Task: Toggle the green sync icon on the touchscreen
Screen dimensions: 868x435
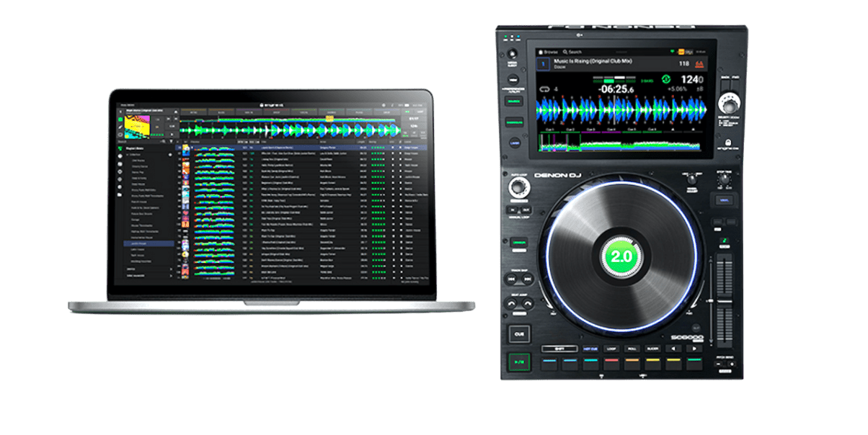Action: click(667, 79)
